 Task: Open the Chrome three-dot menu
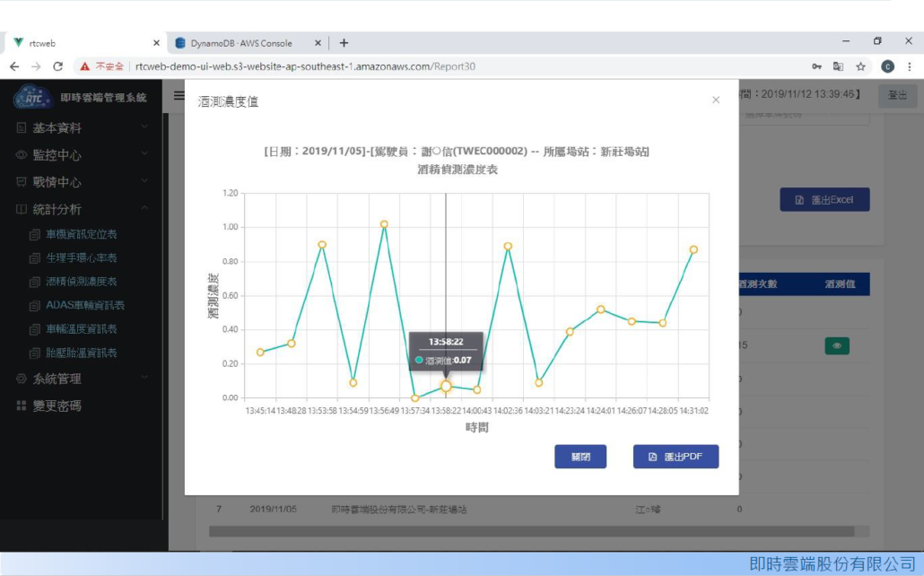click(910, 66)
